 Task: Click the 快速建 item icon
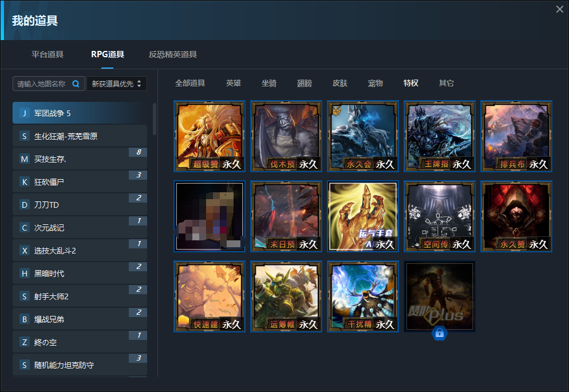click(210, 296)
